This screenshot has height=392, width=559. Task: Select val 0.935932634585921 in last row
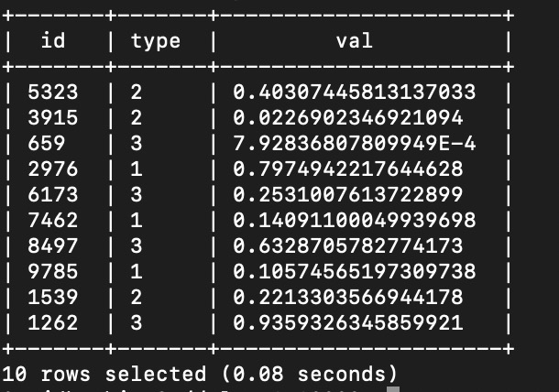click(x=347, y=322)
